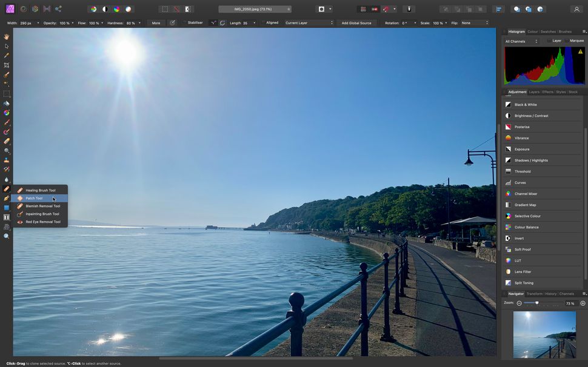588x367 pixels.
Task: Open the Current Layer source dropdown
Action: (308, 22)
